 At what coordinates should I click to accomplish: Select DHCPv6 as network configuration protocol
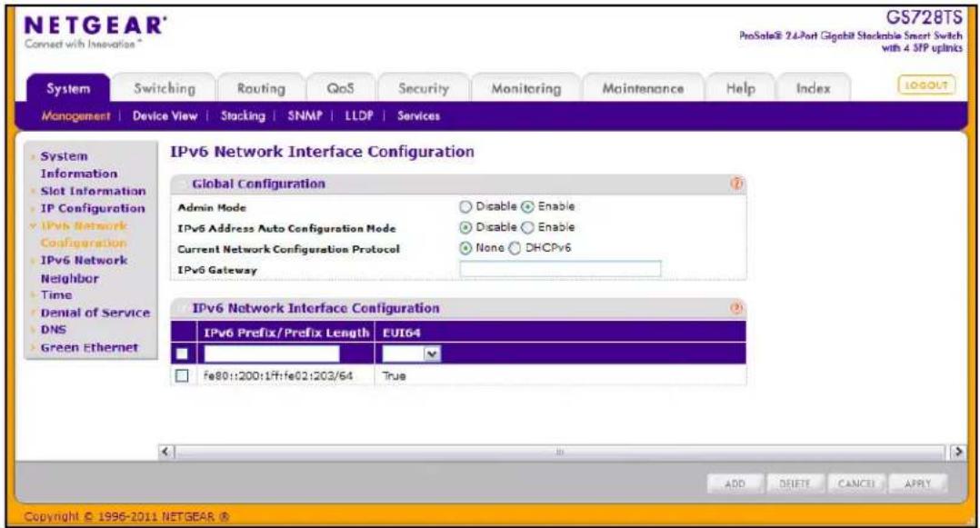pyautogui.click(x=515, y=248)
